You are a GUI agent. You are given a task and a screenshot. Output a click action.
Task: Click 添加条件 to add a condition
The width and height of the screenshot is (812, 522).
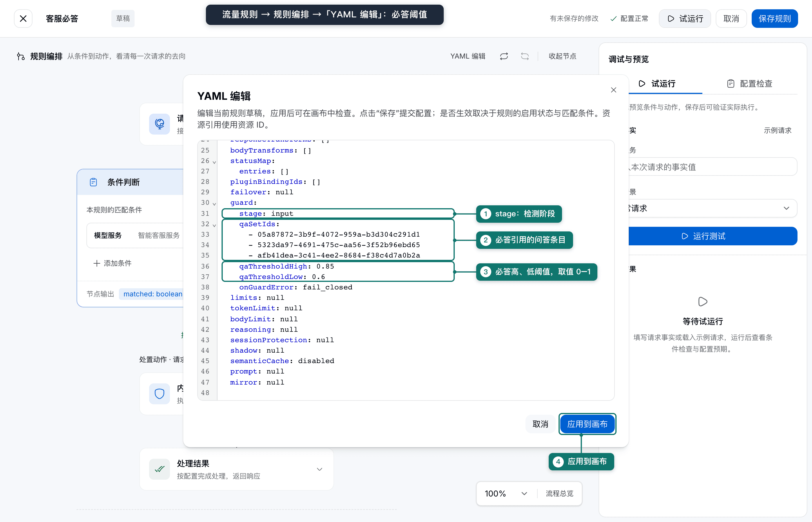[112, 263]
